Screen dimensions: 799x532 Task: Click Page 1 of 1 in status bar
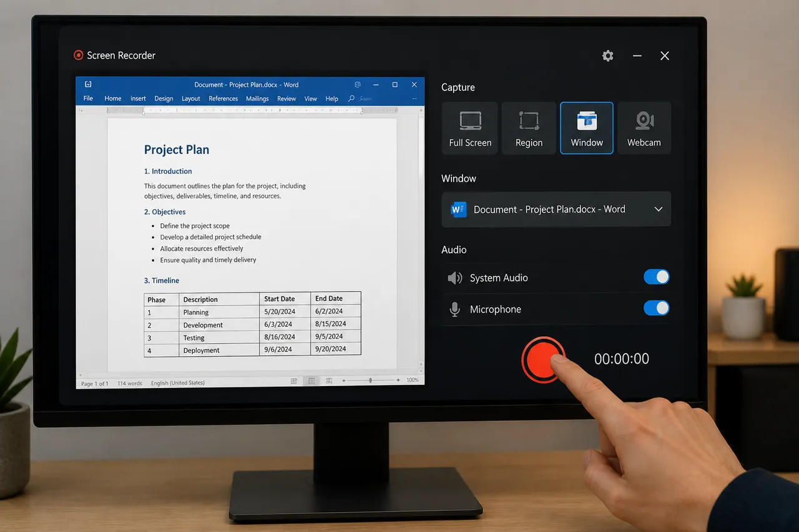pos(95,384)
